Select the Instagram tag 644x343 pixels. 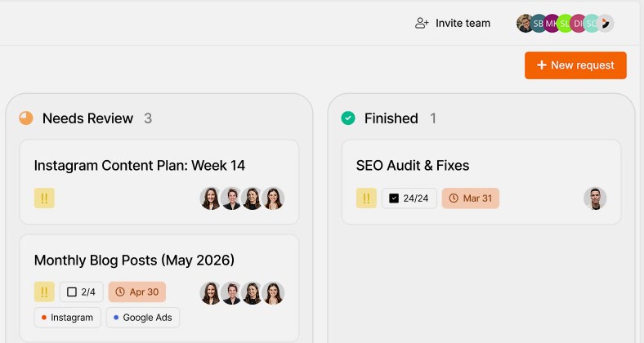67,318
